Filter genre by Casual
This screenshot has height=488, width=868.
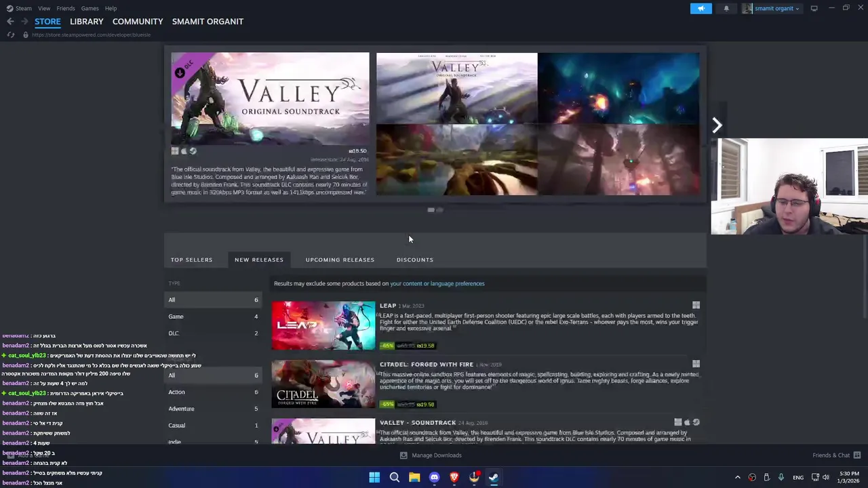click(x=213, y=426)
